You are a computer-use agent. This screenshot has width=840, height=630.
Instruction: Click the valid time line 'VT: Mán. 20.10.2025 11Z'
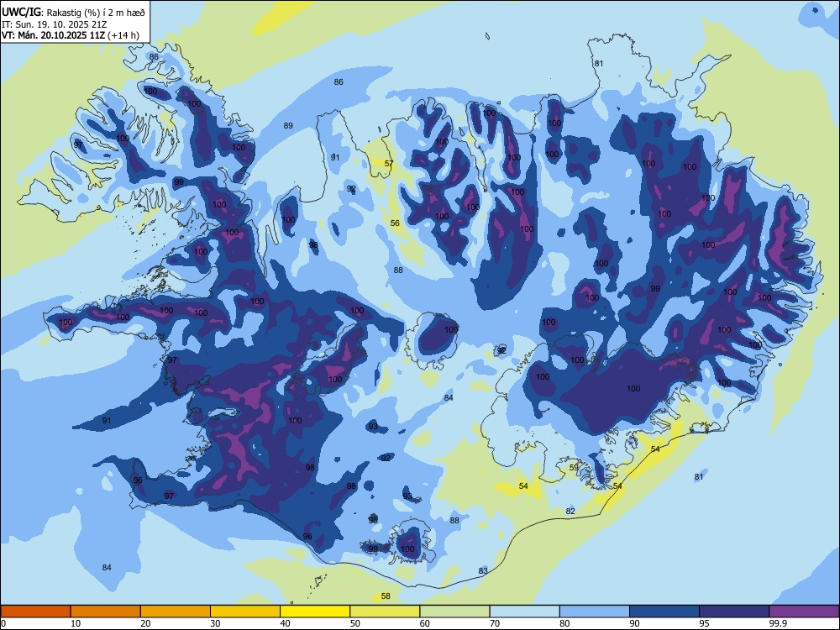pyautogui.click(x=53, y=35)
